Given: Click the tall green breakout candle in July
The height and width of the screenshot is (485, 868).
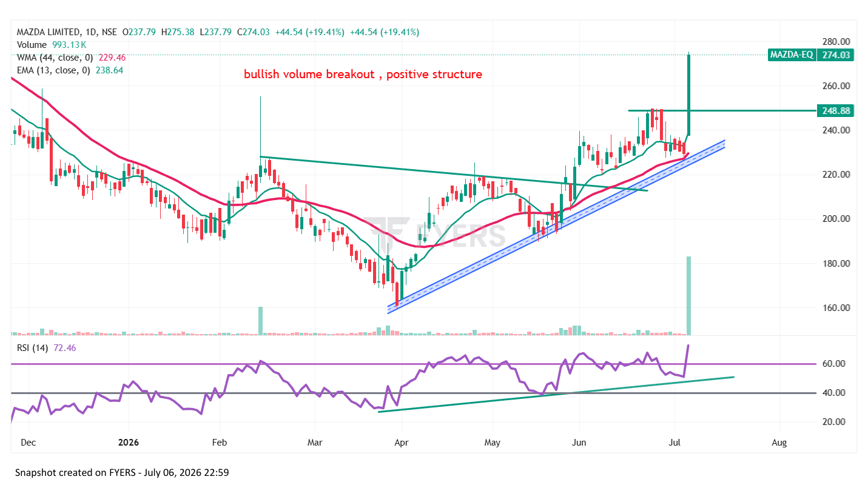Looking at the screenshot, I should tap(689, 95).
